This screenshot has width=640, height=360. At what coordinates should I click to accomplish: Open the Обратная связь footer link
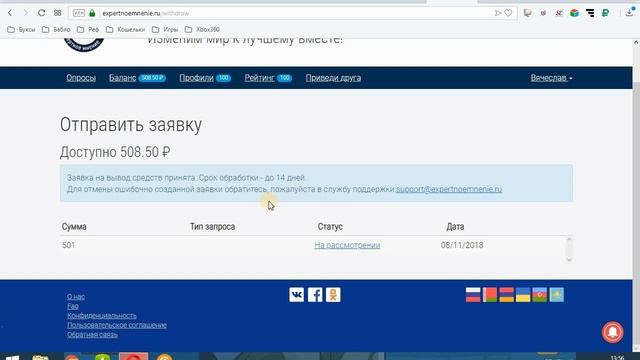point(92,334)
